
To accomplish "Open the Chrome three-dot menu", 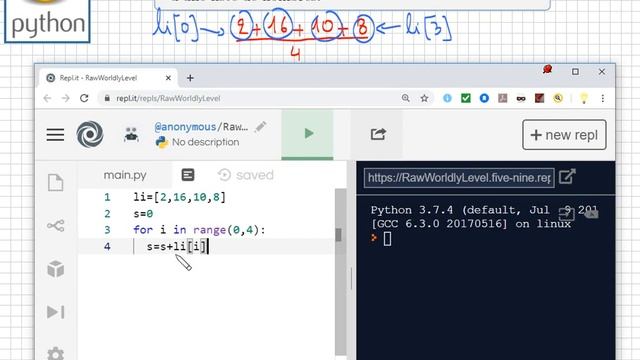I will point(602,98).
